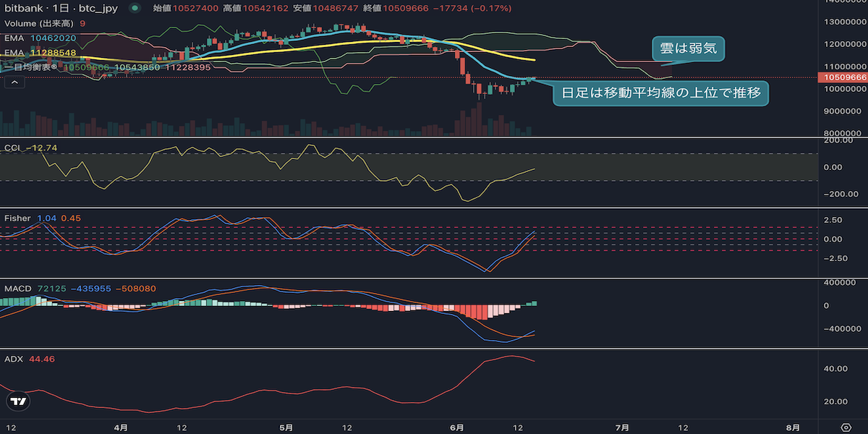Click the 日足は移動平均線の上位で推移 callout annotation

click(x=660, y=93)
